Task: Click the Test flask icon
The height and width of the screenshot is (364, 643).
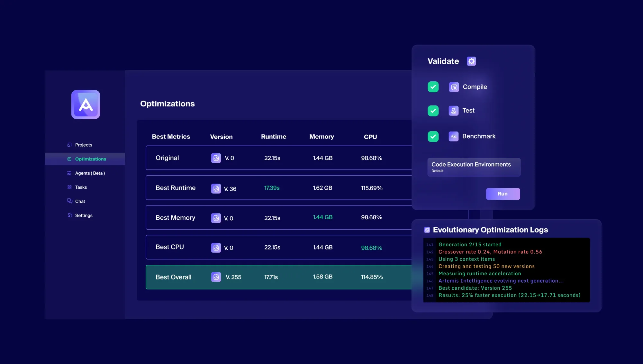Action: [454, 111]
